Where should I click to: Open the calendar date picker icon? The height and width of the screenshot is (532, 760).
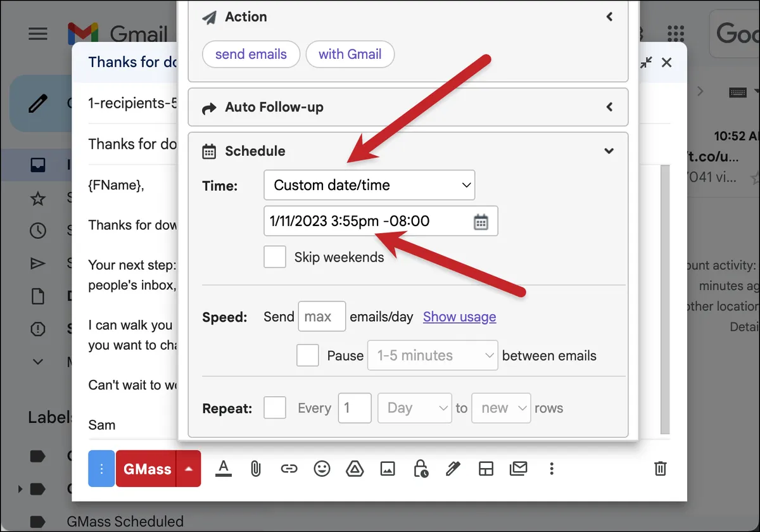(x=481, y=222)
